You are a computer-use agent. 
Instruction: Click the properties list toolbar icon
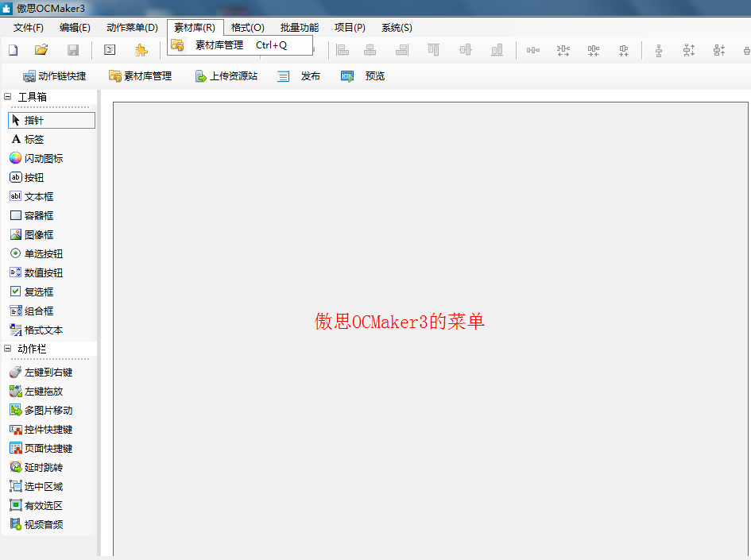pyautogui.click(x=110, y=50)
